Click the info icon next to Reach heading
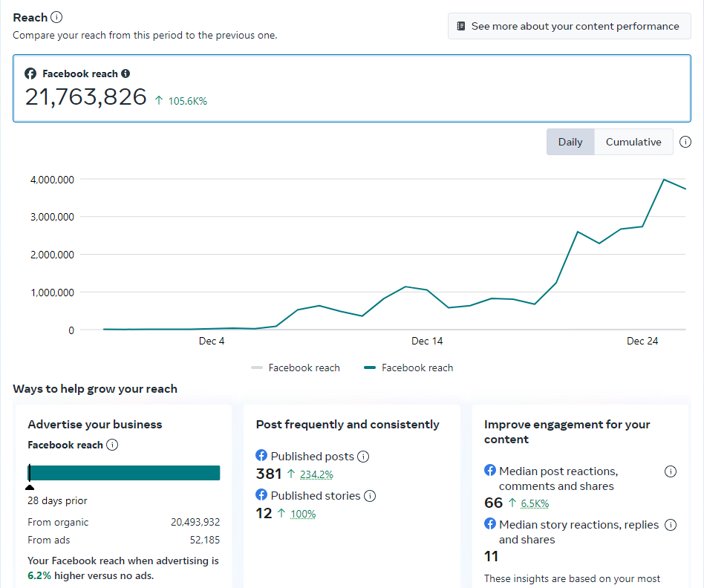 click(x=56, y=18)
